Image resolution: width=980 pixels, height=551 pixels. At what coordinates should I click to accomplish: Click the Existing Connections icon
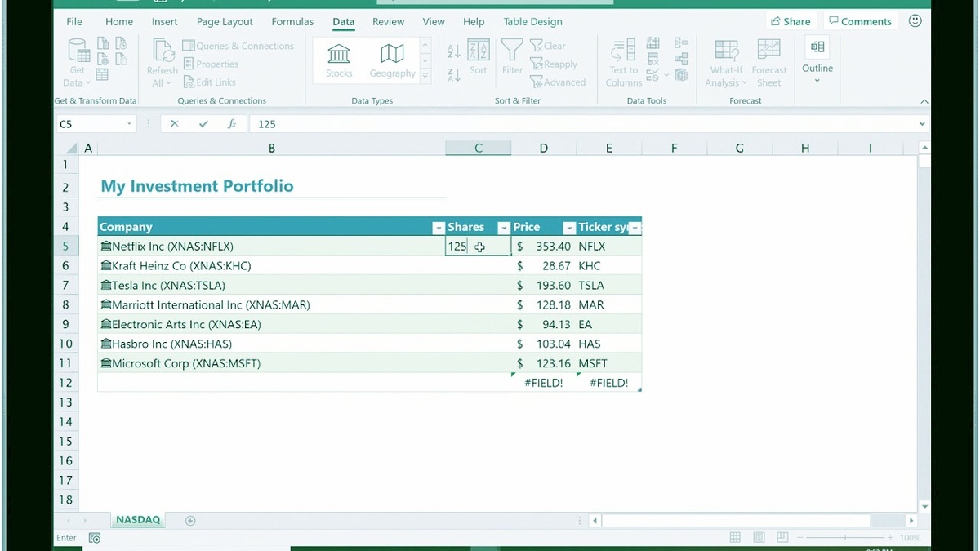pos(121,59)
